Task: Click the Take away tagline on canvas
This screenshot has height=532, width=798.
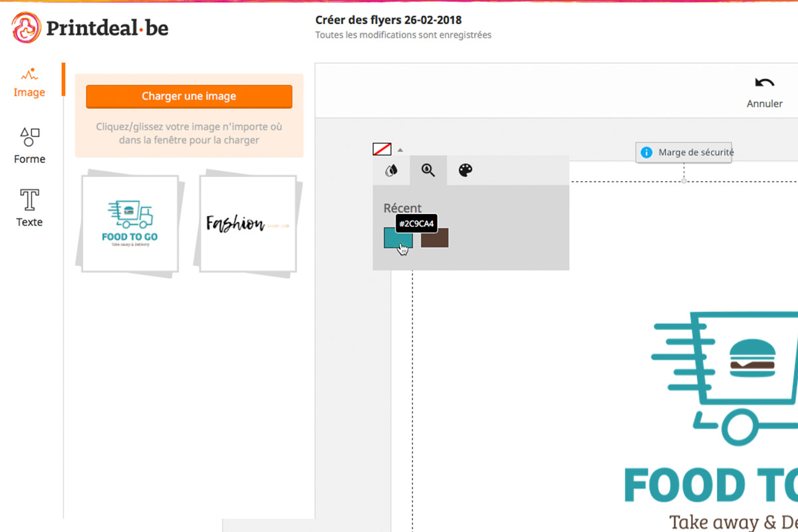Action: coord(733,522)
